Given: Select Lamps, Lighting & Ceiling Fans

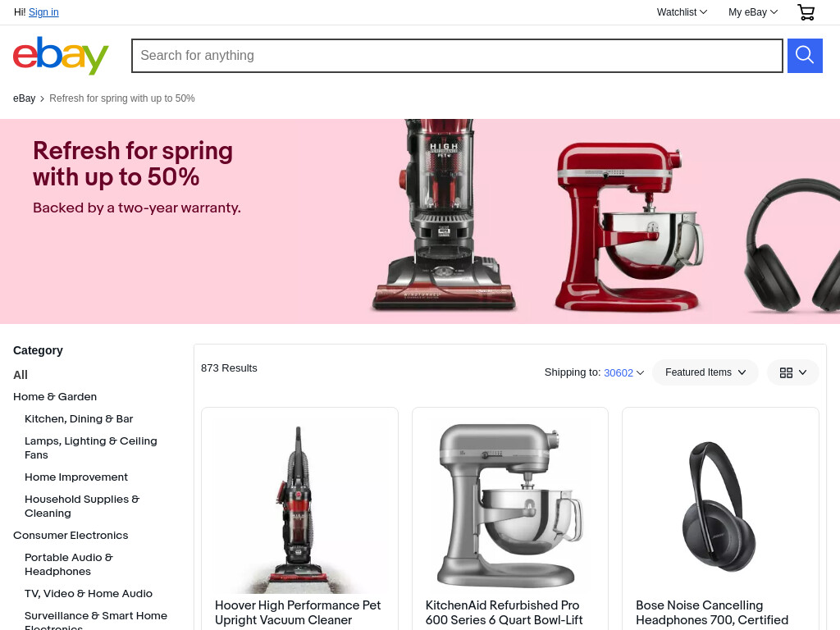Looking at the screenshot, I should point(90,448).
